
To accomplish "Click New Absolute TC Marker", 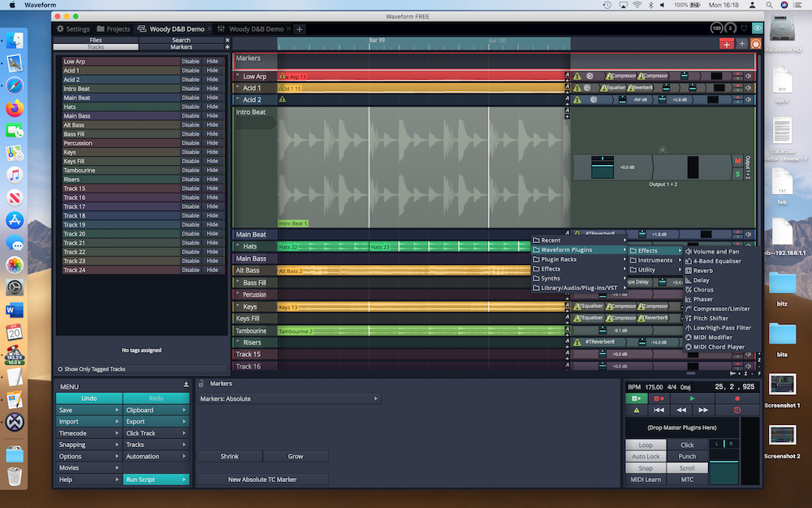I will click(x=262, y=480).
